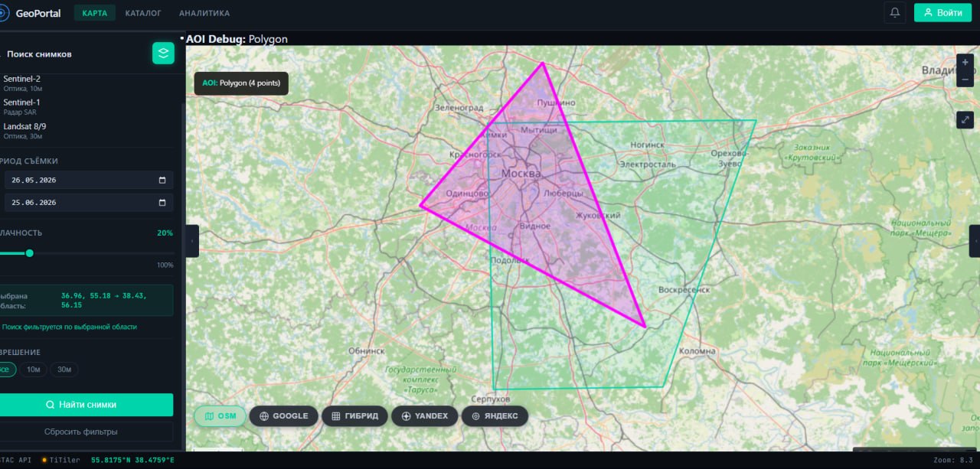Click the Zoom: 8.3 status readout
Screen dimensions: 980x469
pyautogui.click(x=955, y=460)
